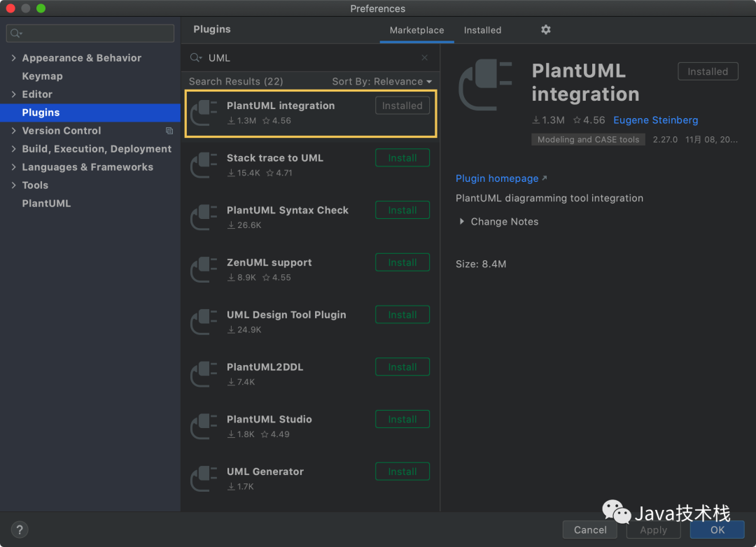Click the Apply button
756x547 pixels.
point(653,530)
